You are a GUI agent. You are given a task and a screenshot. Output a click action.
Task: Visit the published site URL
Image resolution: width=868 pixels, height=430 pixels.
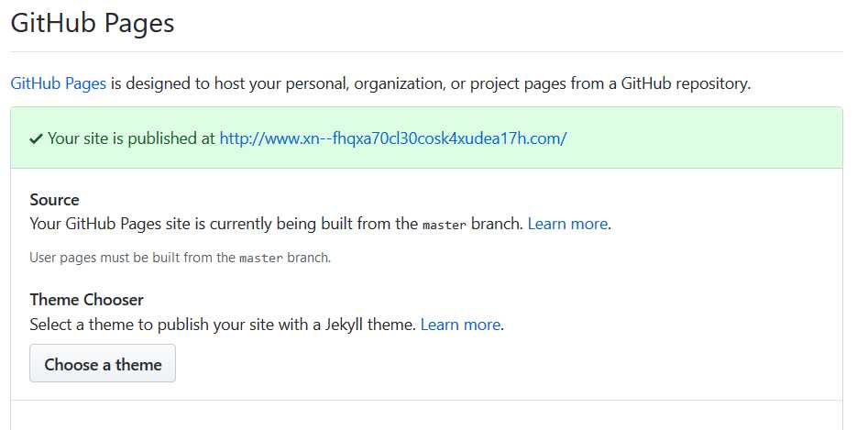point(393,138)
